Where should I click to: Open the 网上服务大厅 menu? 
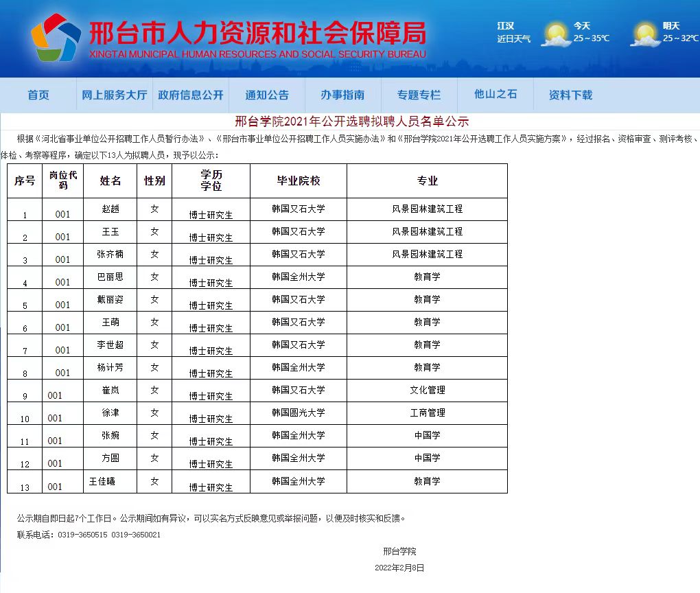click(x=113, y=95)
